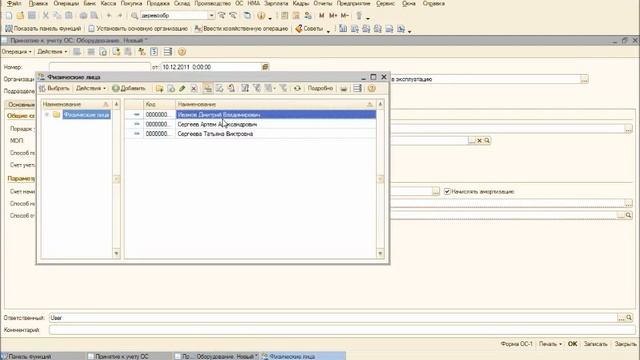This screenshot has width=640, height=360.
Task: Click the refresh icon in dialog toolbar
Action: click(297, 89)
